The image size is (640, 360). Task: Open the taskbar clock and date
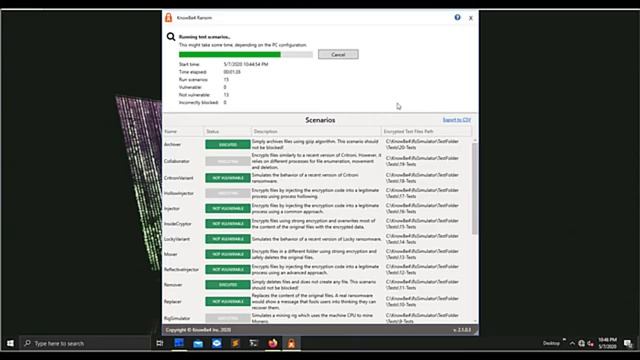pyautogui.click(x=607, y=343)
